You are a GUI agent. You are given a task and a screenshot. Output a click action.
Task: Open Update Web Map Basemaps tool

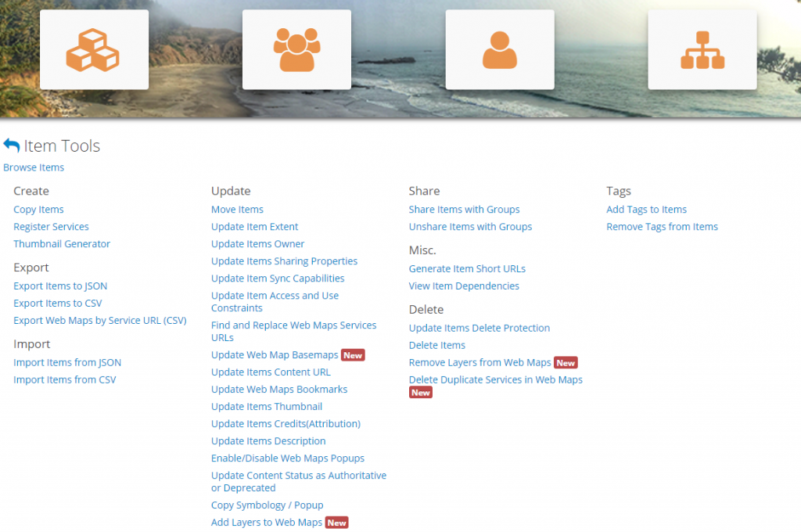[x=275, y=355]
